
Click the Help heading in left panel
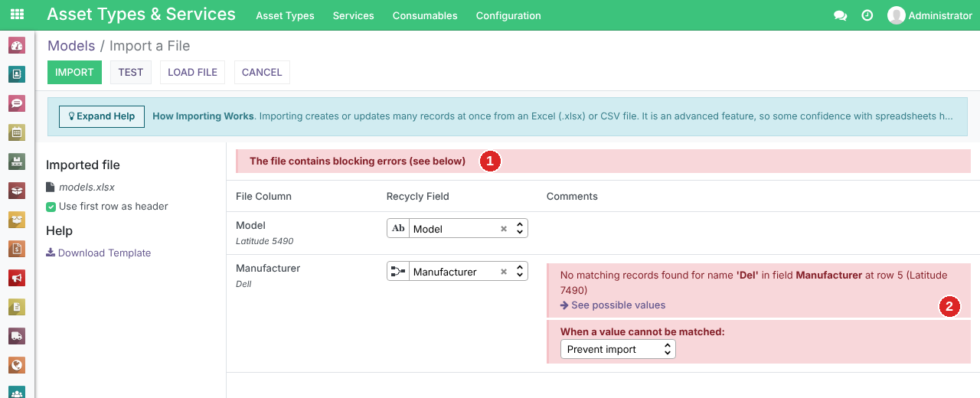(x=59, y=230)
